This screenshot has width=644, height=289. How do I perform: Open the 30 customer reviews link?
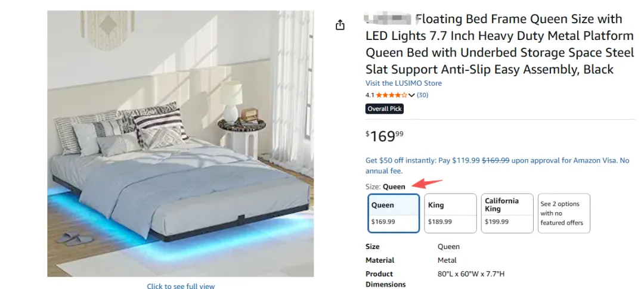coord(422,95)
